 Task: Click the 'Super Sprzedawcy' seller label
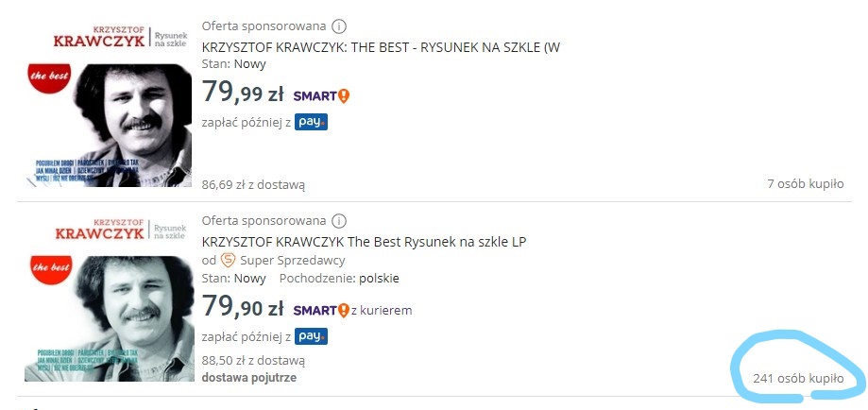[292, 260]
